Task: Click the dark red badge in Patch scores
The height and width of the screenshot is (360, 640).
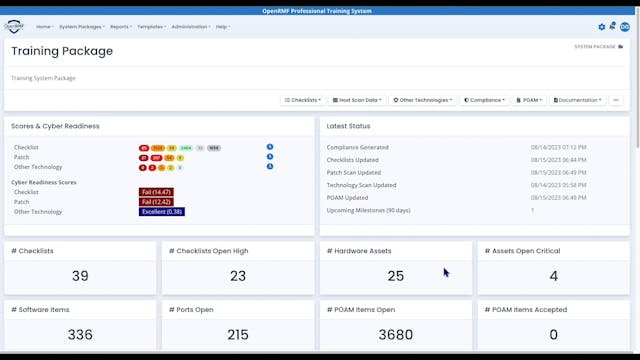Action: pyautogui.click(x=144, y=158)
